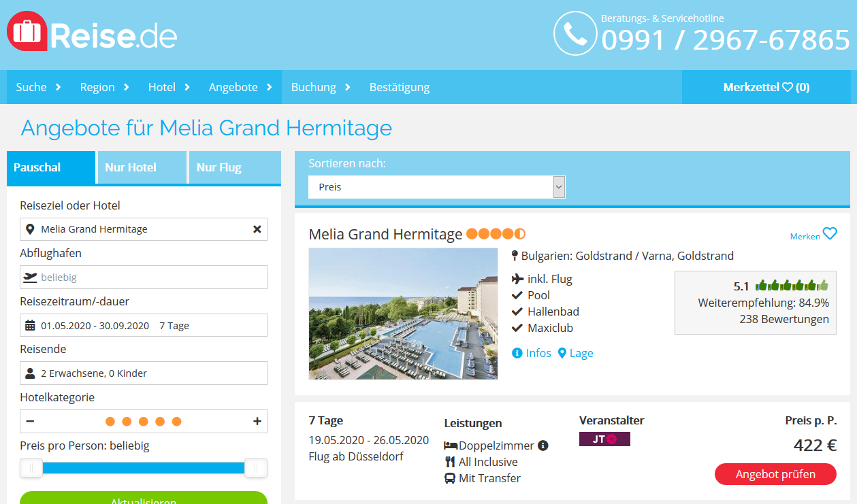Decrease hotel category with minus icon
The width and height of the screenshot is (857, 504).
[30, 421]
